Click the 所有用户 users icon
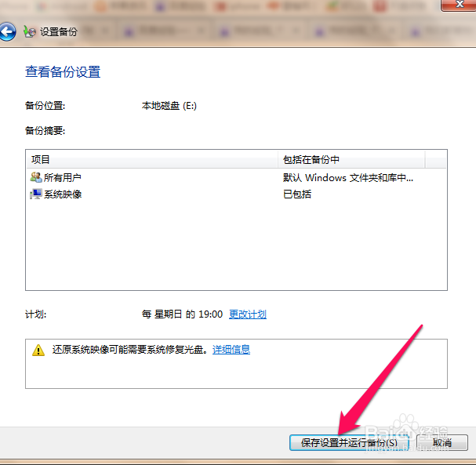This screenshot has width=476, height=465. pyautogui.click(x=36, y=177)
